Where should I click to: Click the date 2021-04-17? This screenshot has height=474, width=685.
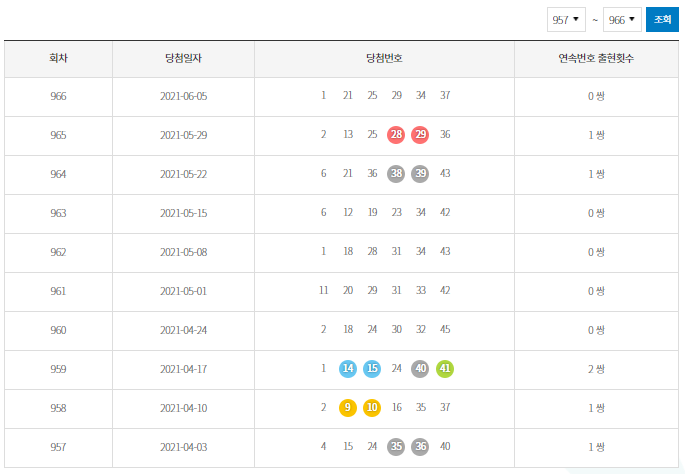pyautogui.click(x=183, y=369)
